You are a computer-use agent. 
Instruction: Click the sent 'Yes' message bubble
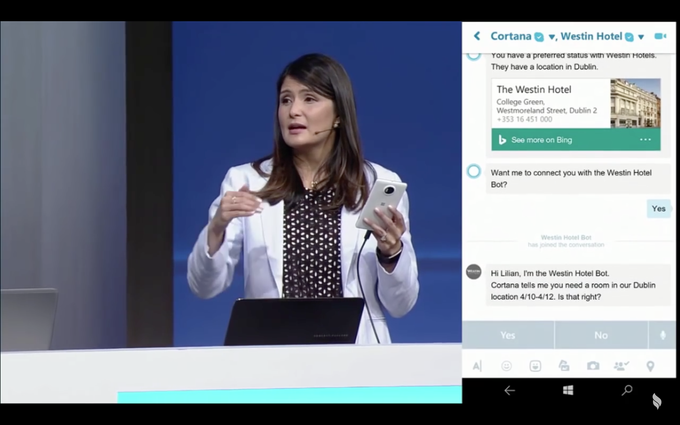tap(659, 209)
